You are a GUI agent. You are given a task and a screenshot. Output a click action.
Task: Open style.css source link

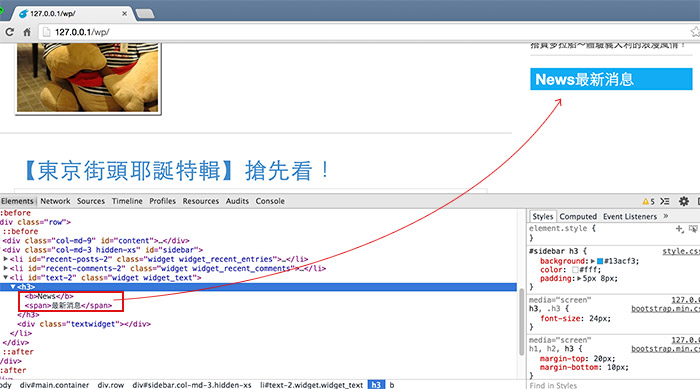[681, 251]
